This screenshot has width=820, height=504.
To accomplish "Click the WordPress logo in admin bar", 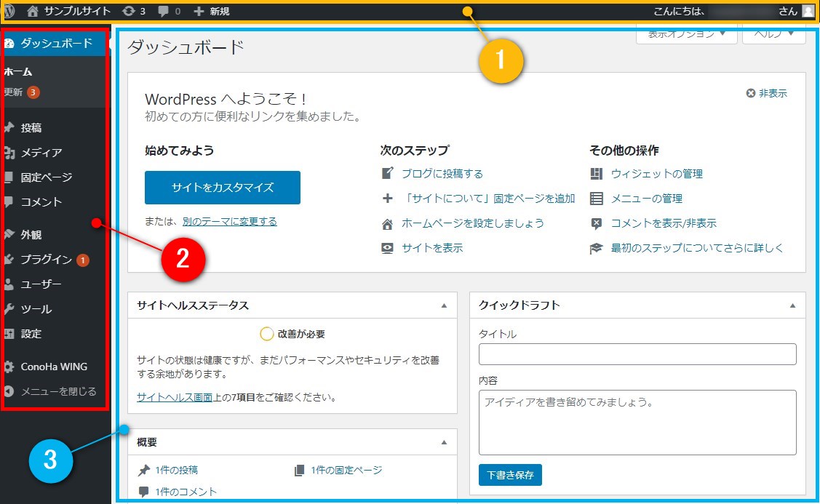I will point(9,11).
